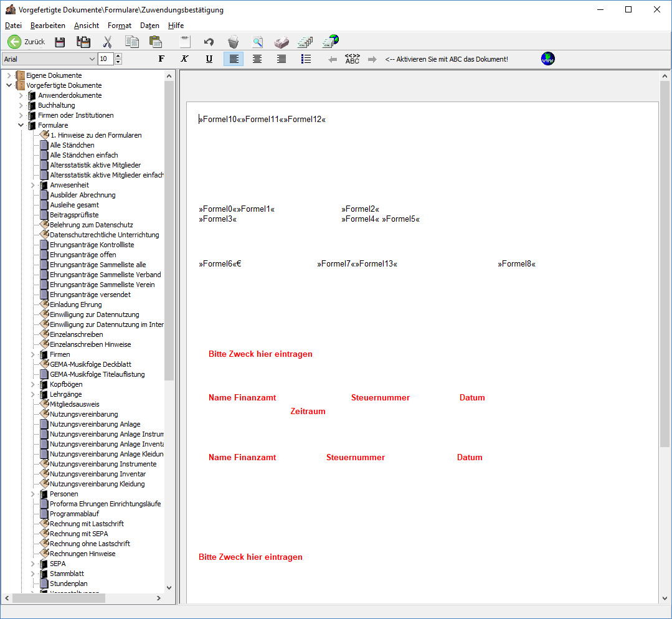Click the printer icon

[x=282, y=42]
